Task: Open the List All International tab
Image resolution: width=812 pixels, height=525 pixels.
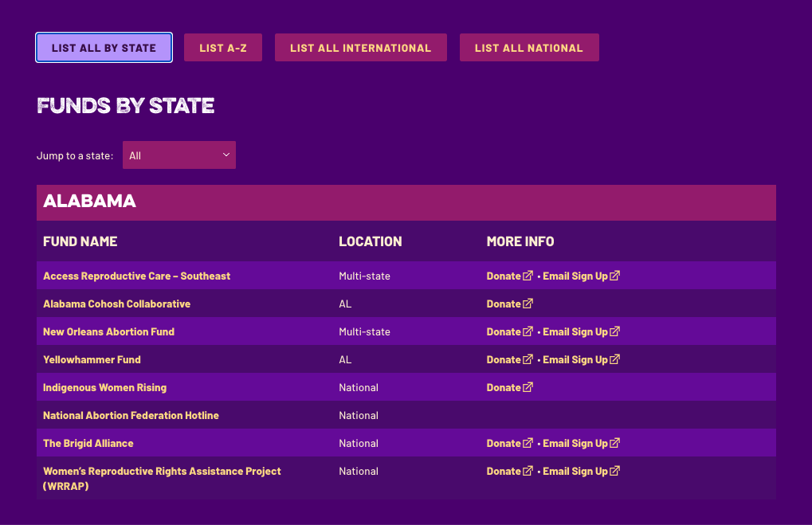Action: [360, 48]
